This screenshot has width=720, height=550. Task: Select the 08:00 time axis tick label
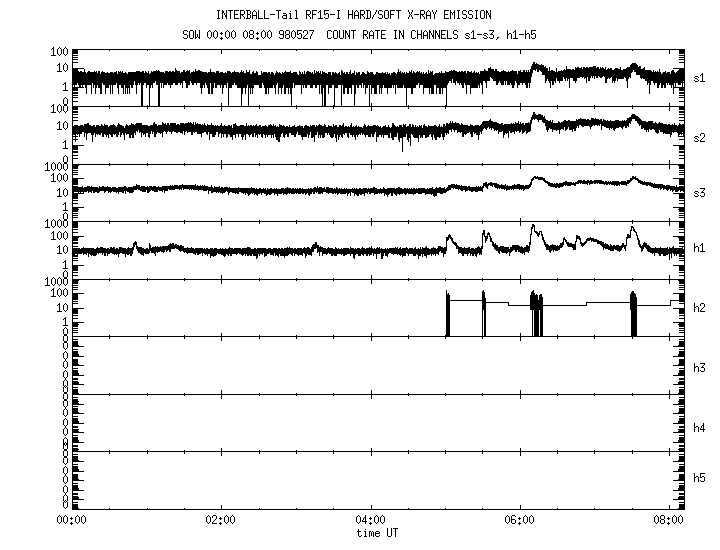coord(670,520)
